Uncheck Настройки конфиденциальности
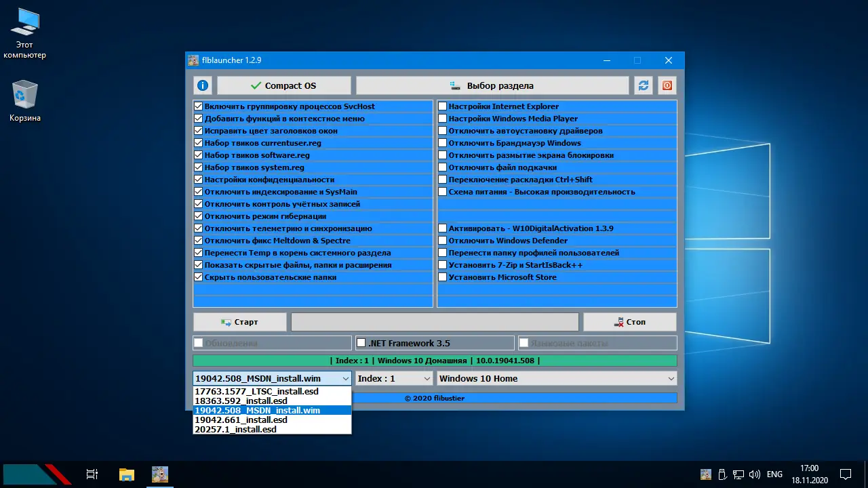This screenshot has width=868, height=488. tap(199, 180)
